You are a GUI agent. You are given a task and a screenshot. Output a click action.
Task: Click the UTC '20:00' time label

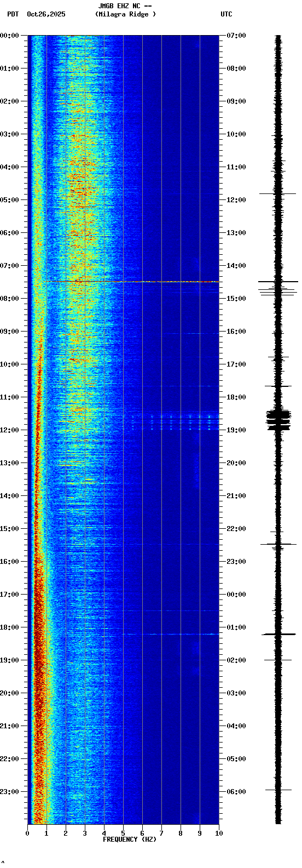click(236, 463)
